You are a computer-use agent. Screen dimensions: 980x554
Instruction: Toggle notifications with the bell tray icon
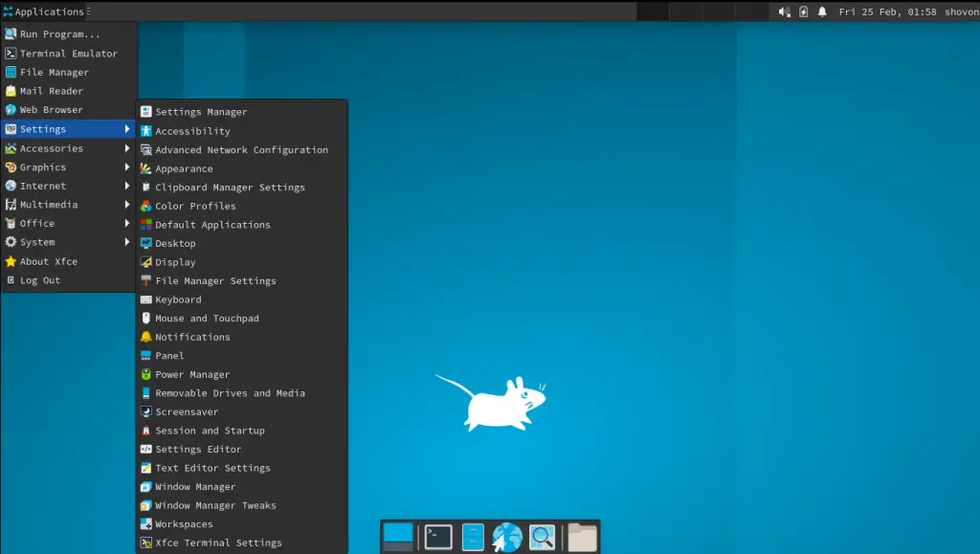point(822,11)
